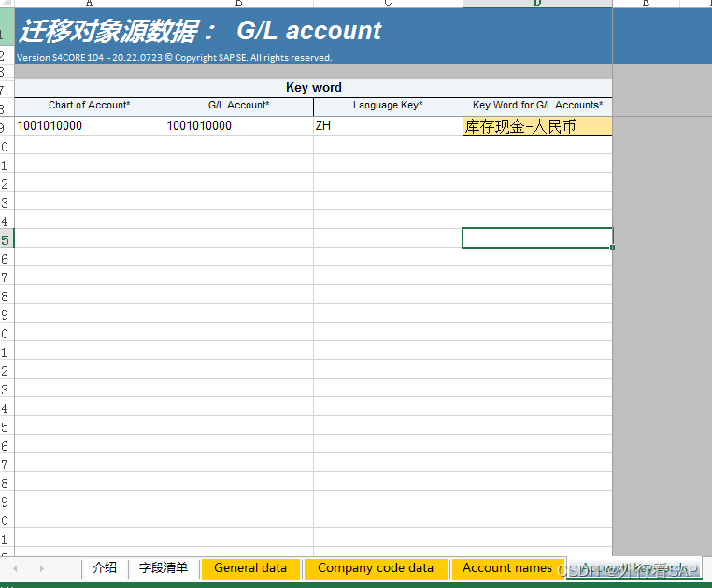This screenshot has height=588, width=712.
Task: Switch to Company code data sheet tab
Action: tap(376, 568)
